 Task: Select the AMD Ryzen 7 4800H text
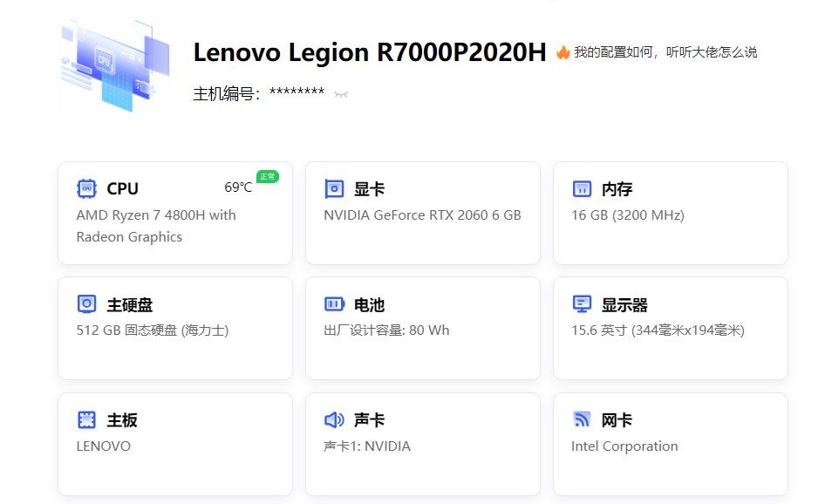(x=155, y=215)
